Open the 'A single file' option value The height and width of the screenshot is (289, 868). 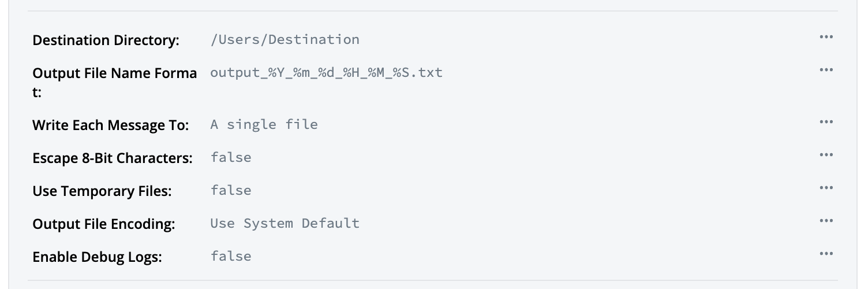[264, 124]
